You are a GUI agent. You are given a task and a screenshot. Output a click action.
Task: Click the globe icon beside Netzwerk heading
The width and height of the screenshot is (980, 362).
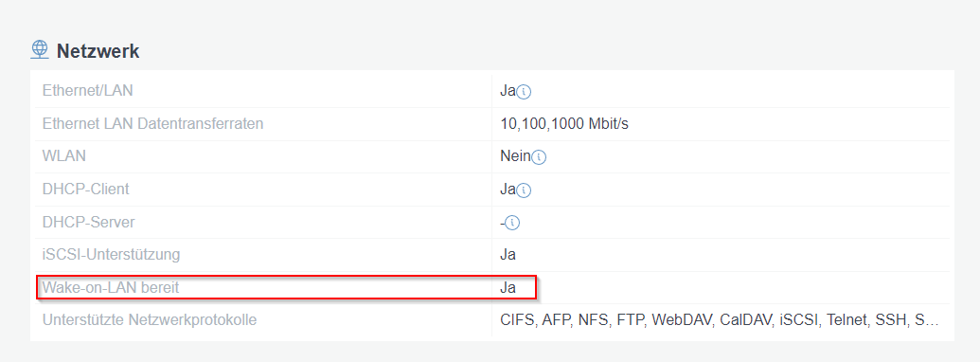tap(40, 49)
